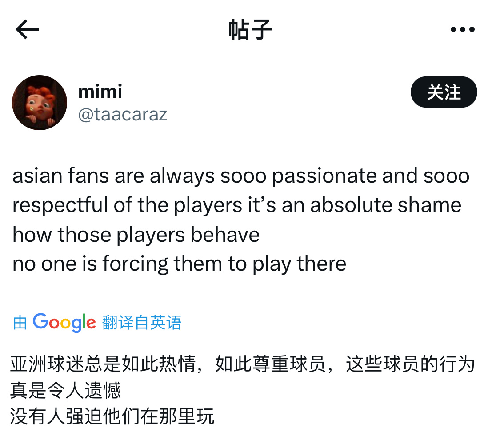The width and height of the screenshot is (500, 448).
Task: Tap the line 真是令人遗憾
Action: [65, 390]
